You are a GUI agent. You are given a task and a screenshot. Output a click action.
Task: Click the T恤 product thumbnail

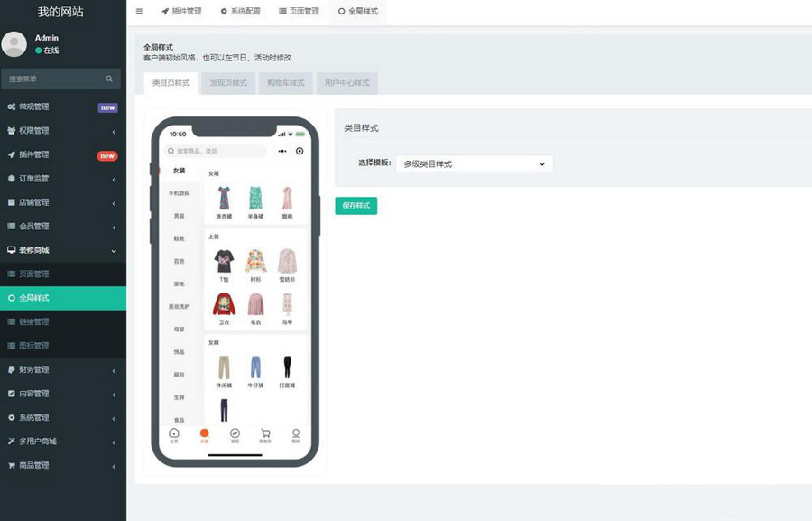click(224, 262)
